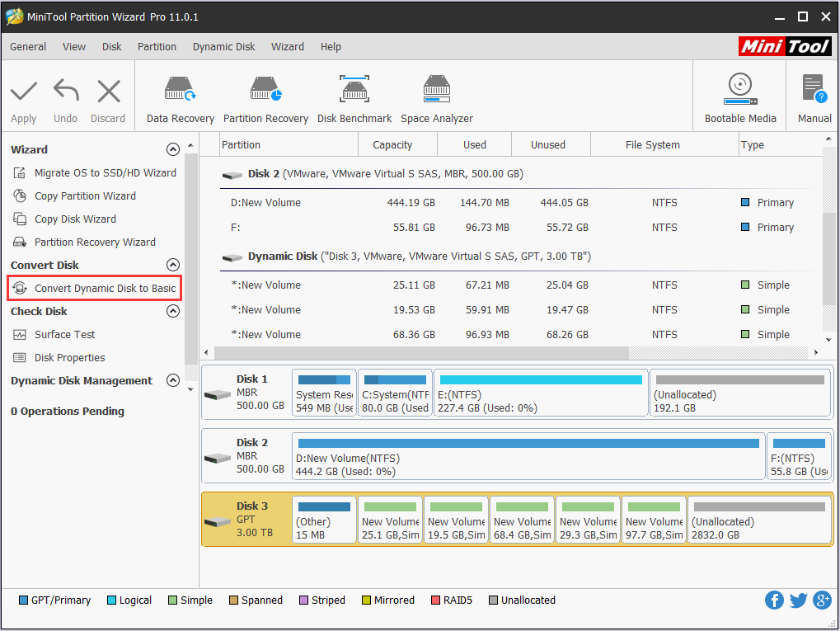Open the View menu
The image size is (840, 631).
[74, 47]
